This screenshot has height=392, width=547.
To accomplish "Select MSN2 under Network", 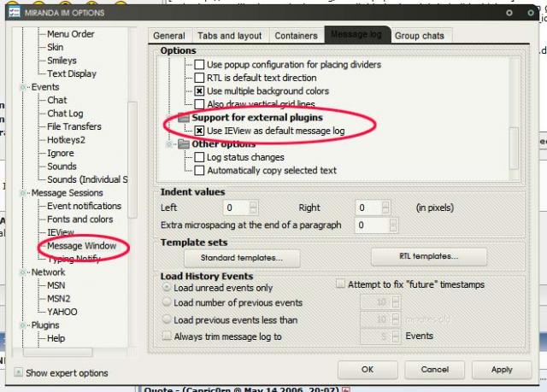I will coord(59,299).
